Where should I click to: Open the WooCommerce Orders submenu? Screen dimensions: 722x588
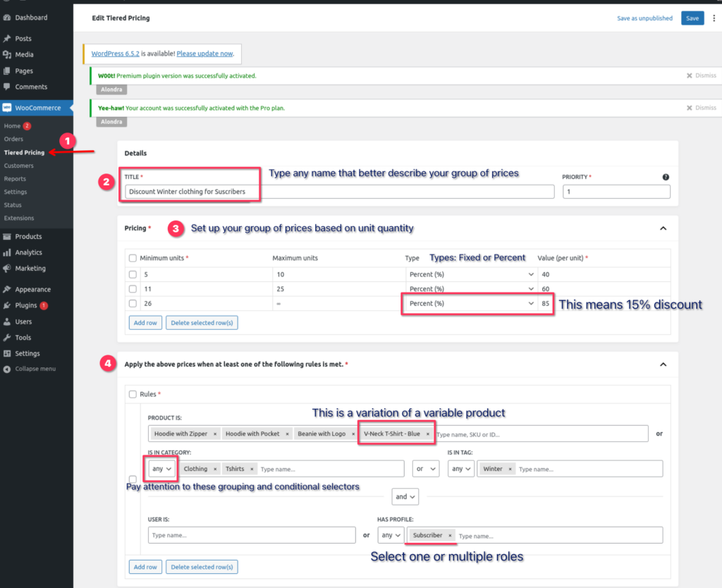tap(13, 139)
